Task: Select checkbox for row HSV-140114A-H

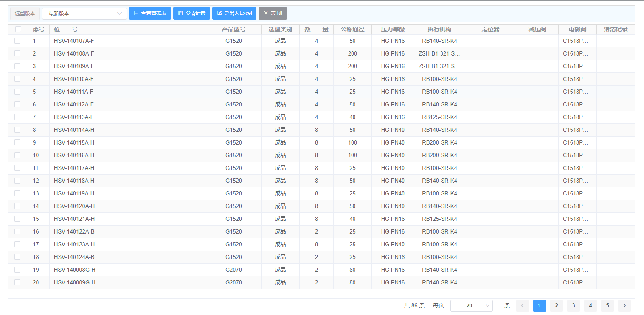Action: (x=17, y=130)
